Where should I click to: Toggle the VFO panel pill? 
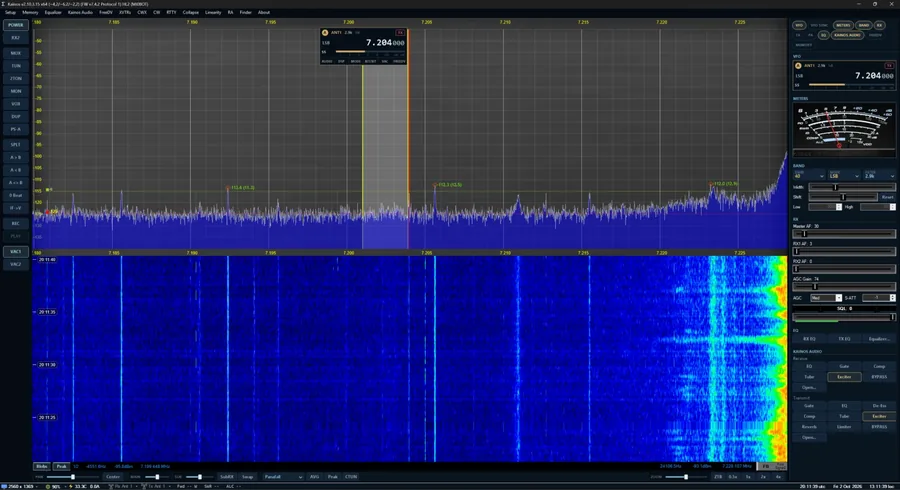click(x=798, y=25)
